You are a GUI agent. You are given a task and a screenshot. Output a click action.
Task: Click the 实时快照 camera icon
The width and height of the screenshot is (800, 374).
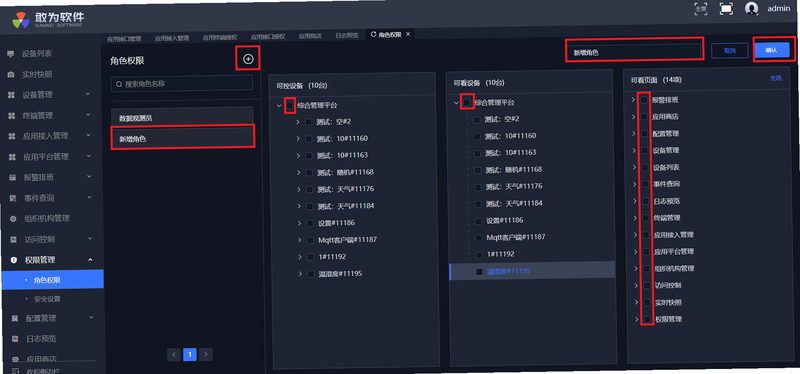coord(11,74)
